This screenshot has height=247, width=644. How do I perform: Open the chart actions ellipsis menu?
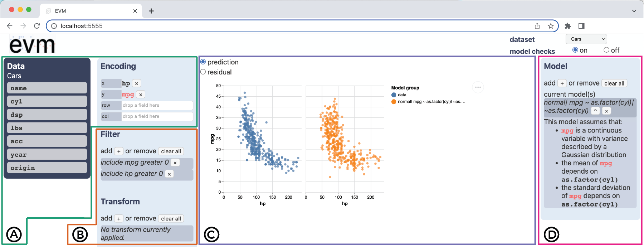[x=478, y=87]
